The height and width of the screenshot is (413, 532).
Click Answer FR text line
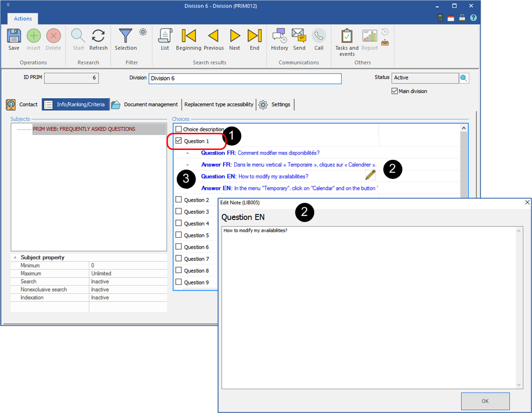[x=289, y=164]
